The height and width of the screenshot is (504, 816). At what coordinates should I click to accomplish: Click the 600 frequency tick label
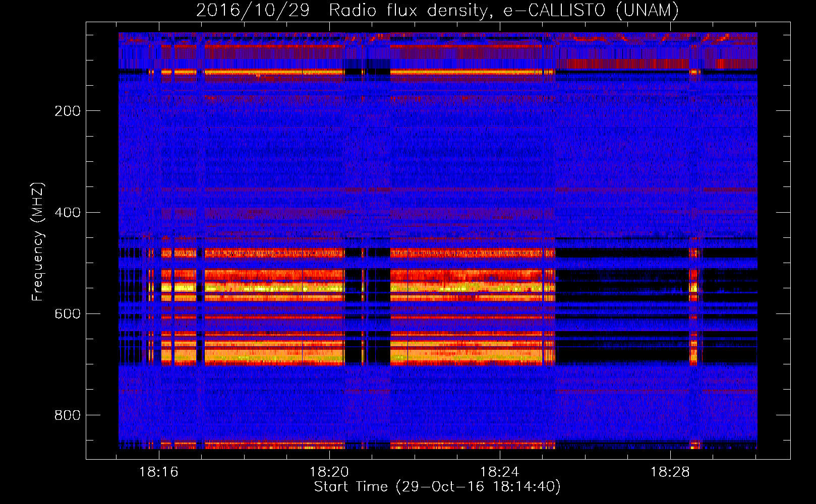coord(68,313)
